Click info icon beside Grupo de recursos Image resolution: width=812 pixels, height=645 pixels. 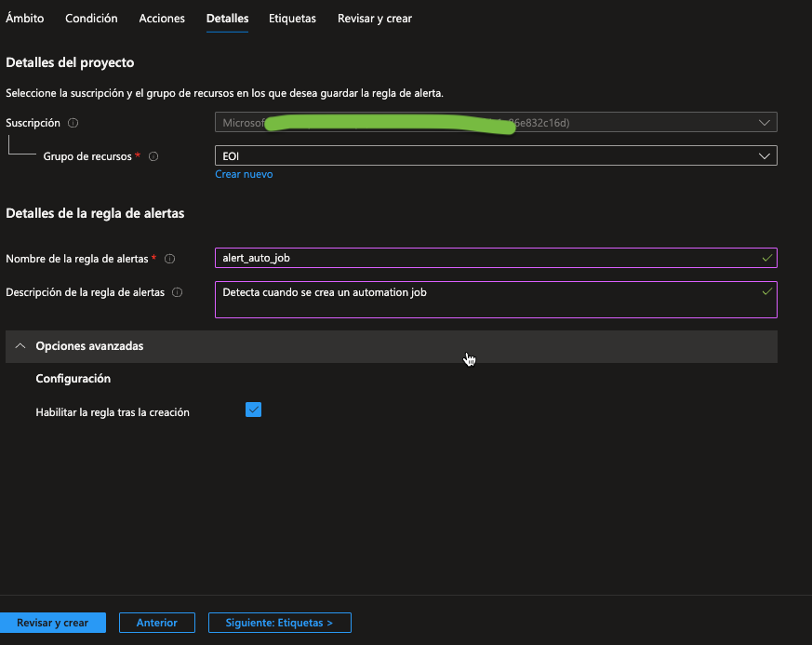pos(153,156)
